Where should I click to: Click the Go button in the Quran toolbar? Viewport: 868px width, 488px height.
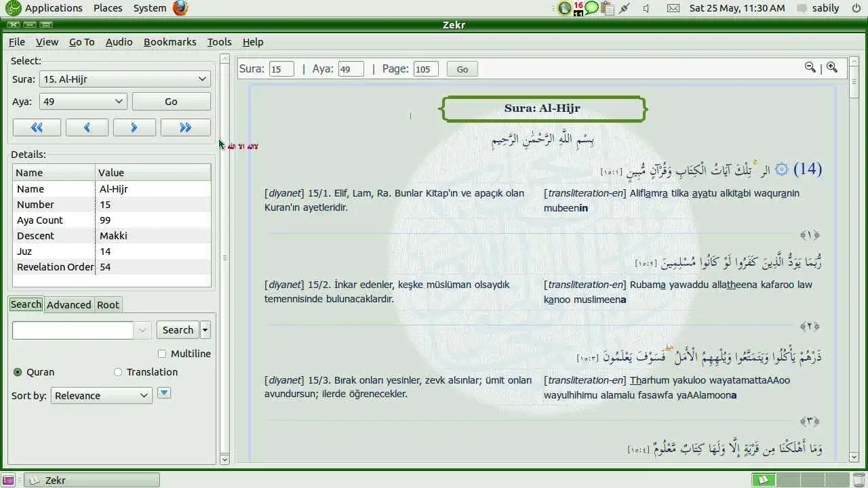[462, 69]
